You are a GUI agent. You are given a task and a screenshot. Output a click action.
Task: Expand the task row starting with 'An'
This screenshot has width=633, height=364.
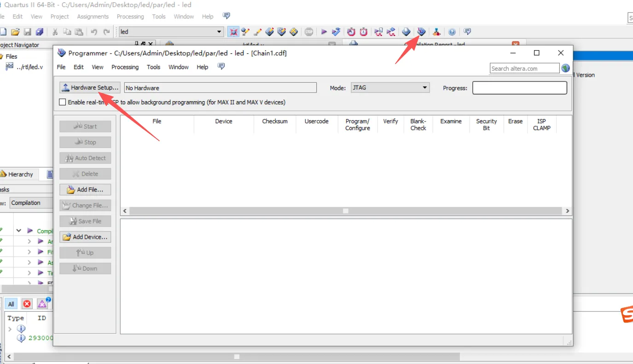29,242
